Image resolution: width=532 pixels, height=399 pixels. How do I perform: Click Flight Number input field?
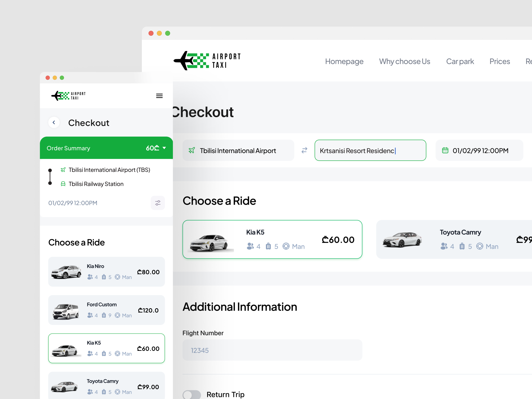(x=272, y=350)
